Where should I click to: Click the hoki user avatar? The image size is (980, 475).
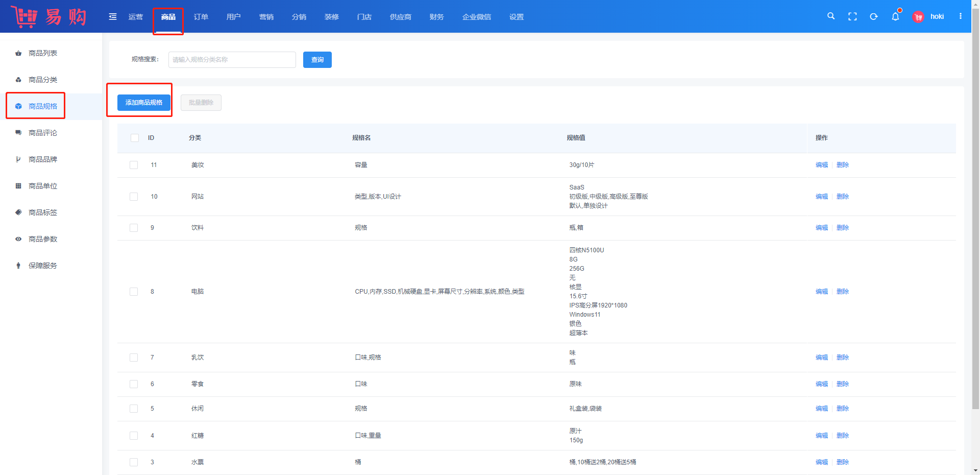click(x=918, y=17)
